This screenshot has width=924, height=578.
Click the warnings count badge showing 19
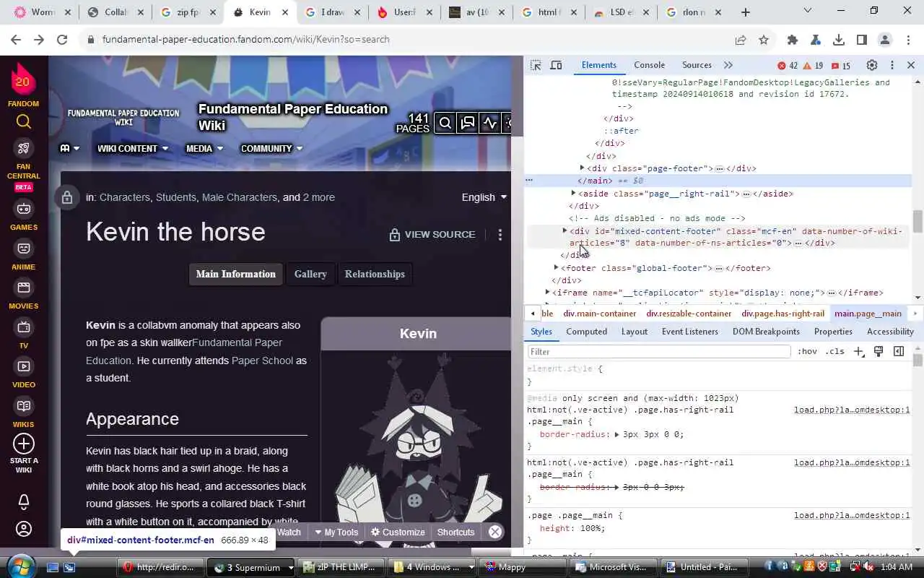pos(814,65)
